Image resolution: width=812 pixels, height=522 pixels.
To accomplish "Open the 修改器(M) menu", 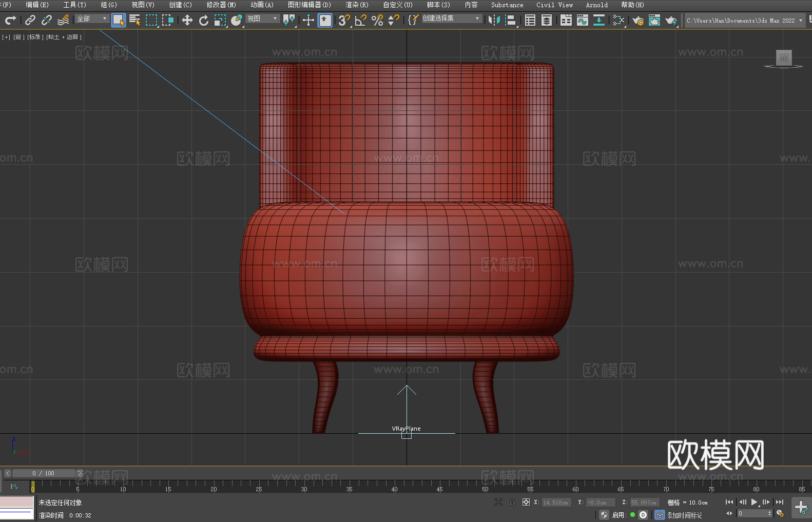I will pyautogui.click(x=221, y=5).
